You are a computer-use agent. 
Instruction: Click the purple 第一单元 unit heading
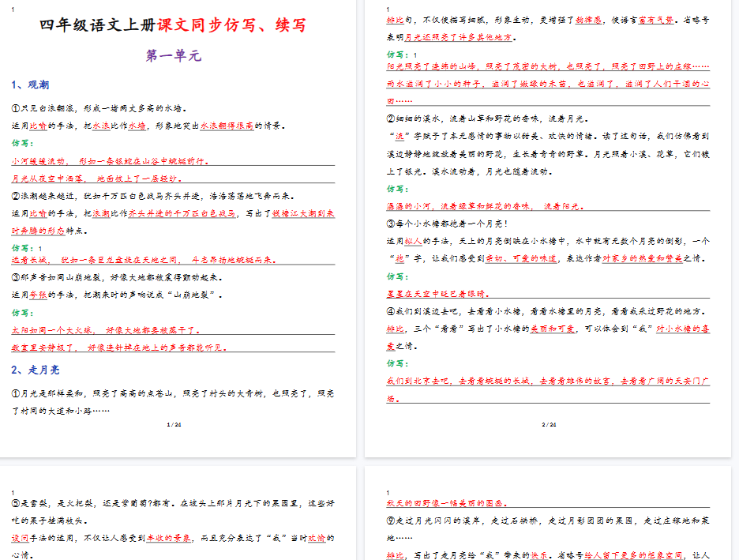pyautogui.click(x=173, y=55)
